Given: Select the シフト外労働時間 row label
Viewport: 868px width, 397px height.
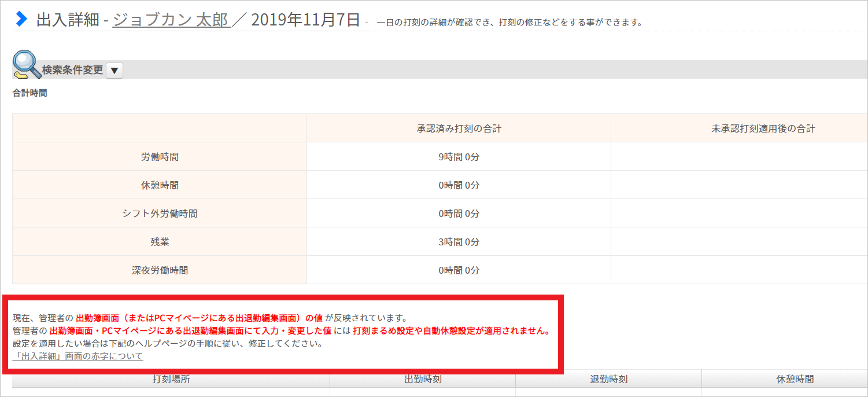Looking at the screenshot, I should 160,214.
